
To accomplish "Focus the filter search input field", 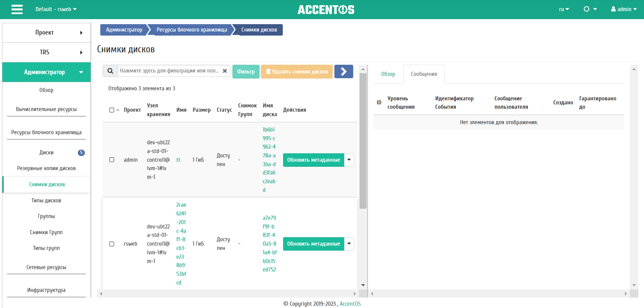I will [x=169, y=71].
